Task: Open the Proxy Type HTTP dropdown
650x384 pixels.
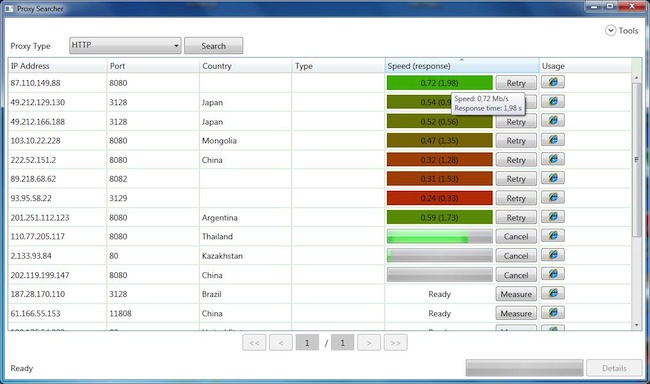Action: tap(125, 45)
